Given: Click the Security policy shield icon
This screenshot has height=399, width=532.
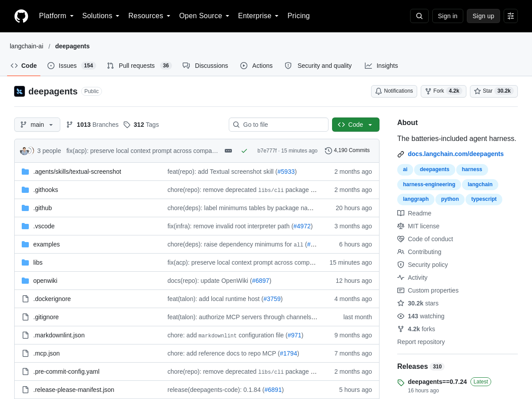Looking at the screenshot, I should (401, 265).
